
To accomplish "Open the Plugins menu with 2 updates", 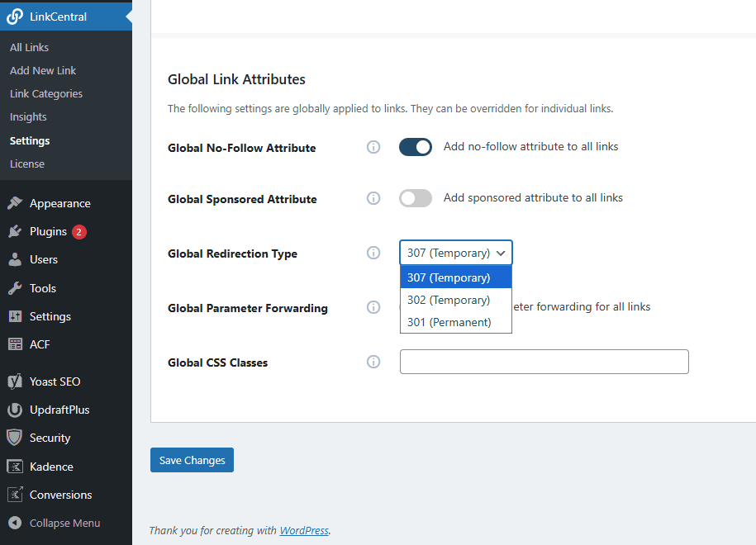I will point(48,231).
